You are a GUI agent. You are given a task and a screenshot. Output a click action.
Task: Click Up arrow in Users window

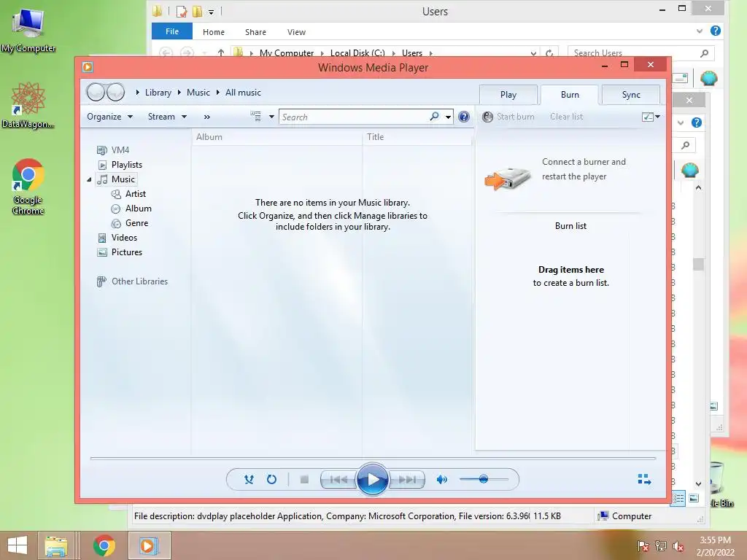point(220,52)
